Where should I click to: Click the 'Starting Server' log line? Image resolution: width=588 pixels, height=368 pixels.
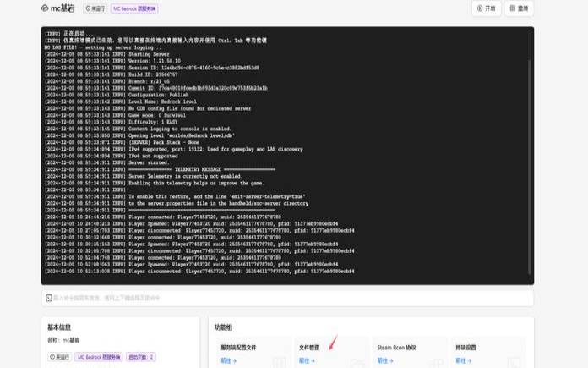[x=107, y=54]
